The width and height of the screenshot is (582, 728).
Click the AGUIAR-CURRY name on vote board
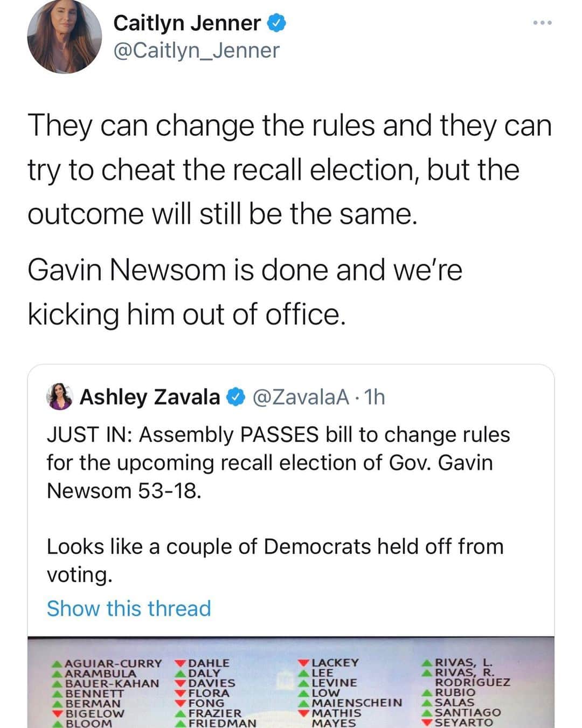113,663
